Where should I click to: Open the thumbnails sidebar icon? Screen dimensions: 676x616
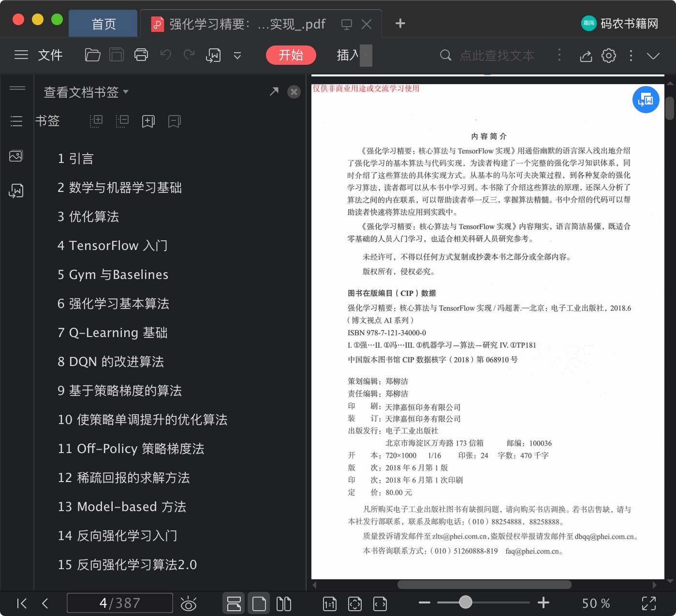click(16, 156)
